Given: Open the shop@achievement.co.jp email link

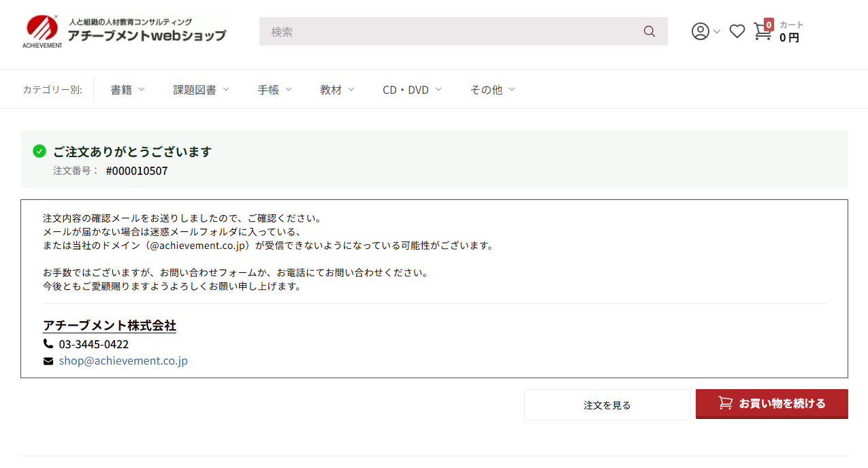Looking at the screenshot, I should pos(123,361).
